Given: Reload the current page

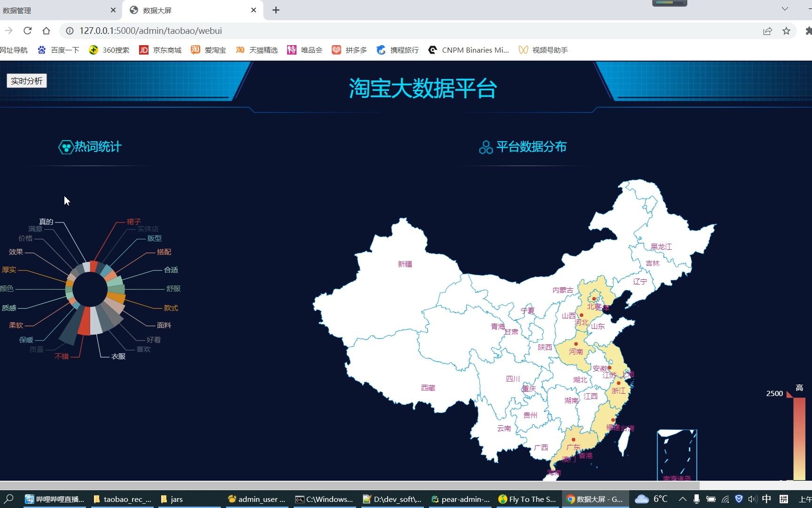Looking at the screenshot, I should [28, 31].
